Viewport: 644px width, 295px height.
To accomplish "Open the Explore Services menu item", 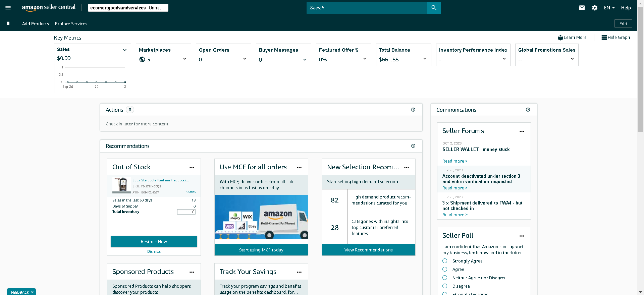I will click(x=71, y=23).
